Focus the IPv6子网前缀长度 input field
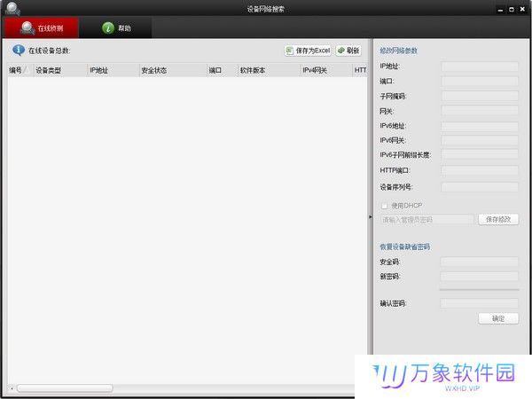532x399 pixels. [x=480, y=154]
